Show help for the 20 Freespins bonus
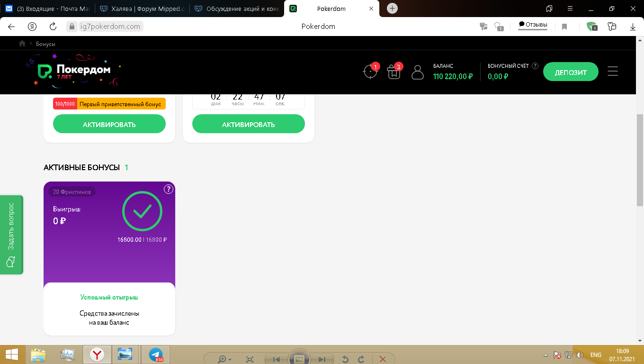Viewport: 644px width, 364px height. tap(169, 189)
